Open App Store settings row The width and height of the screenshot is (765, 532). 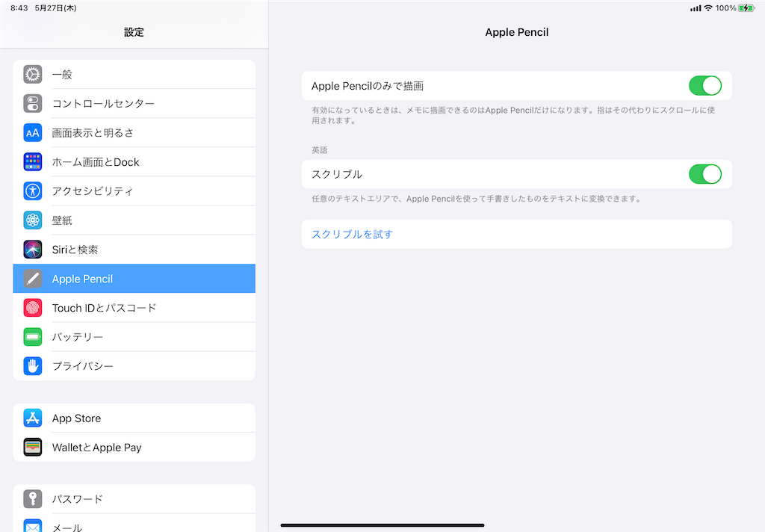click(134, 418)
